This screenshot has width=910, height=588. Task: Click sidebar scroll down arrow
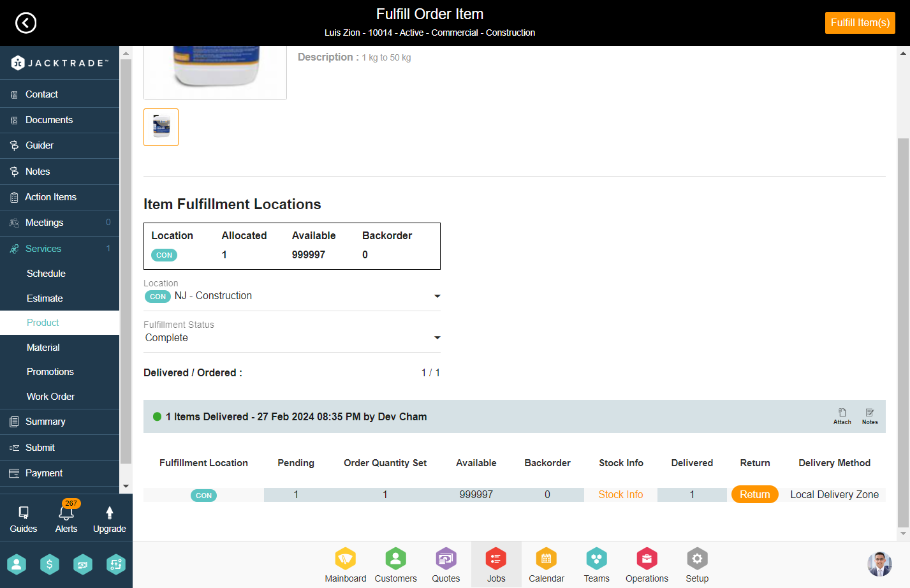126,486
